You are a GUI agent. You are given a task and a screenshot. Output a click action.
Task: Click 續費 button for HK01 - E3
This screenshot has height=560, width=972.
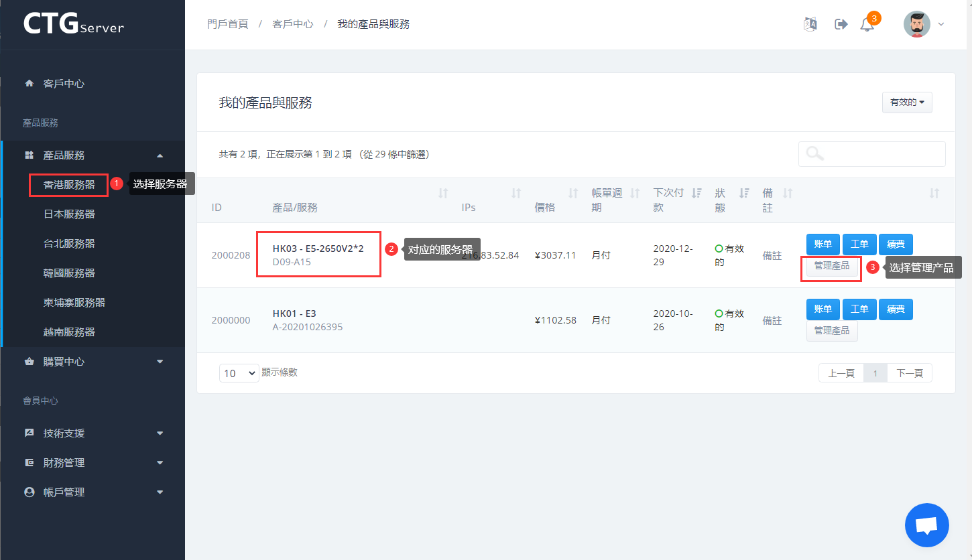[896, 309]
